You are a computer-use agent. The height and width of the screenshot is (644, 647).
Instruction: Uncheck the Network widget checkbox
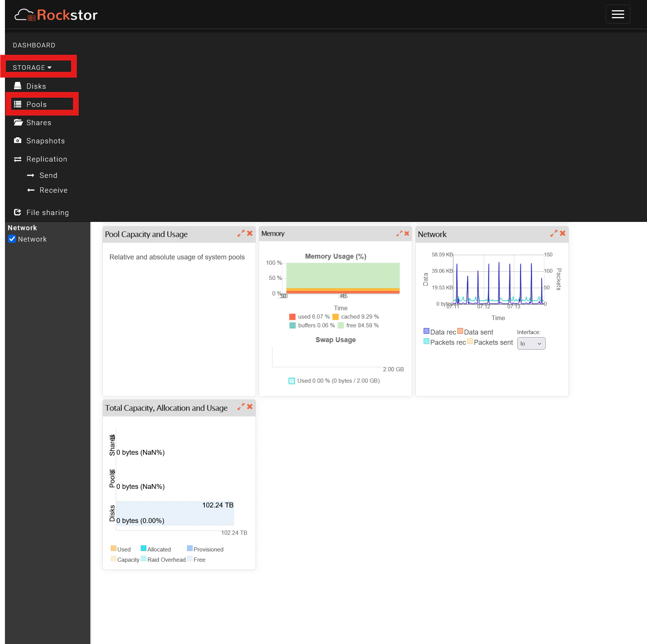click(x=12, y=239)
